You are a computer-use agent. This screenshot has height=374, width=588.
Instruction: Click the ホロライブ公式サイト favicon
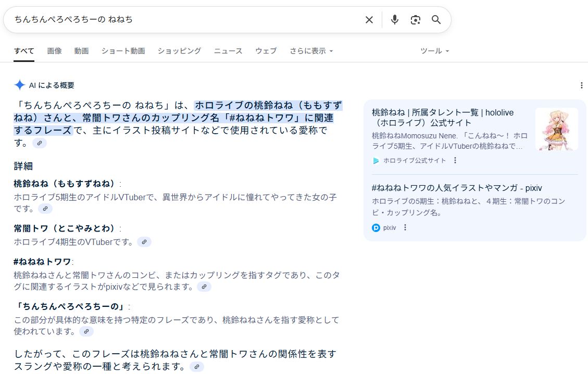pyautogui.click(x=376, y=161)
